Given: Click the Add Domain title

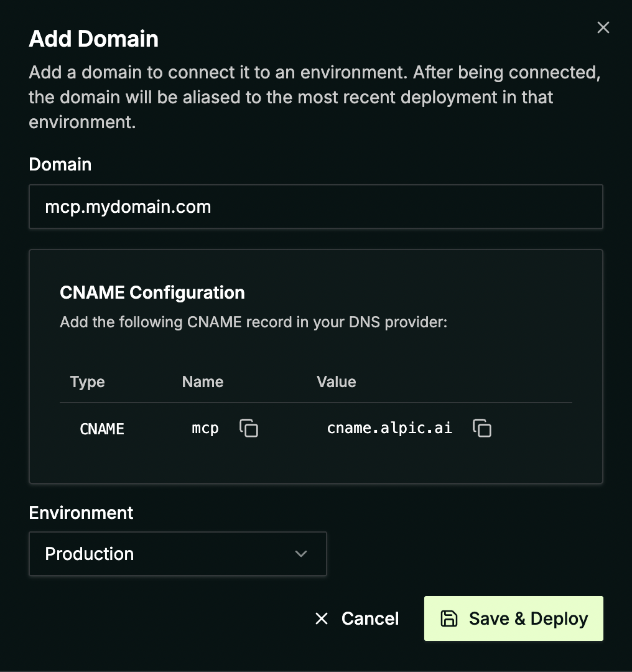Looking at the screenshot, I should [93, 39].
